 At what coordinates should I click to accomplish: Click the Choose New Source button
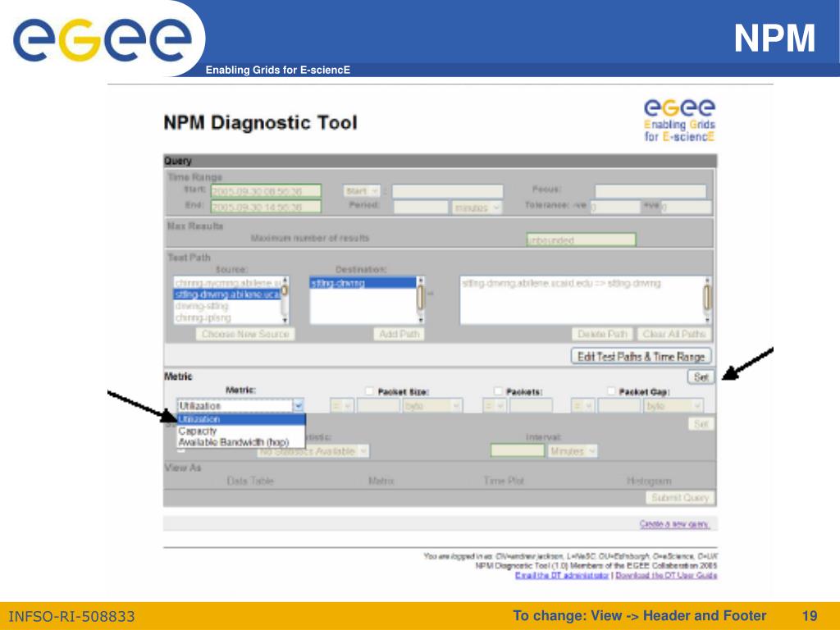coord(245,334)
